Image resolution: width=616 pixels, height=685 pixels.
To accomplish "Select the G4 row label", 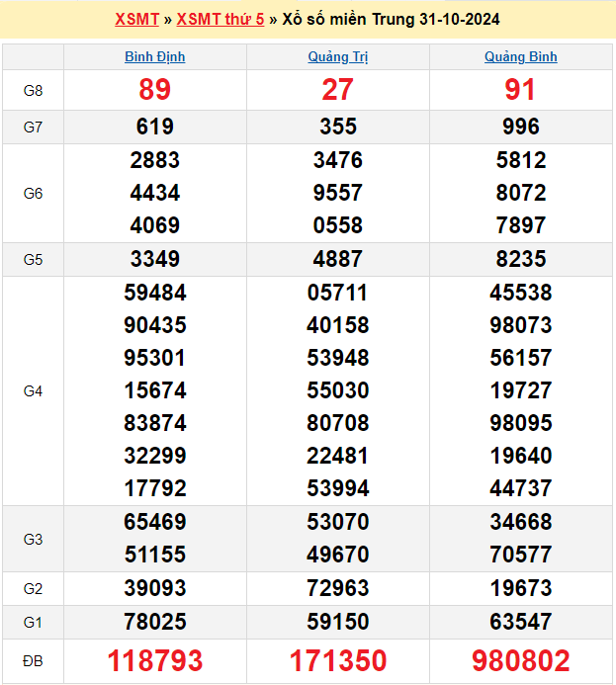I will 33,390.
